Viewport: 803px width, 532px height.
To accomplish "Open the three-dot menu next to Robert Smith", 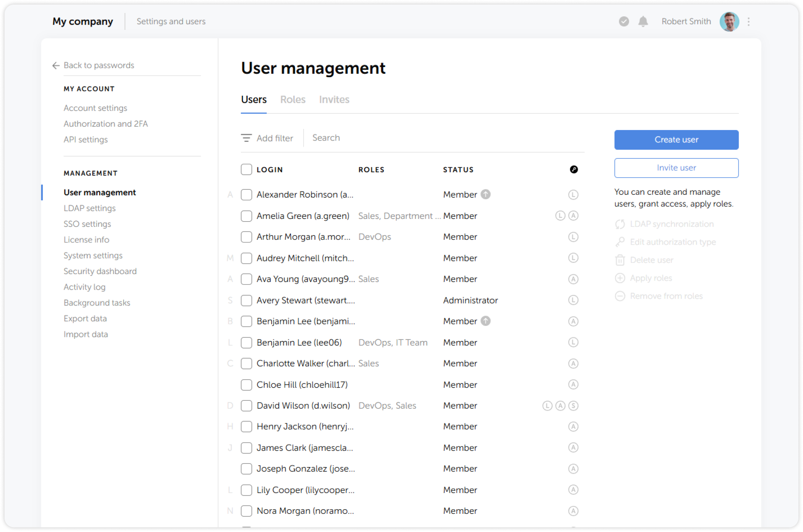I will [748, 22].
